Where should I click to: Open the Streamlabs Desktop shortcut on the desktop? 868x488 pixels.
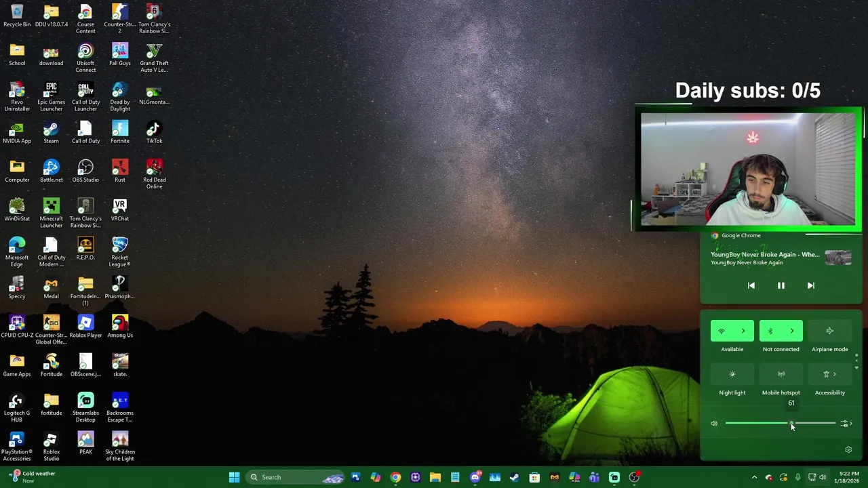pos(85,408)
